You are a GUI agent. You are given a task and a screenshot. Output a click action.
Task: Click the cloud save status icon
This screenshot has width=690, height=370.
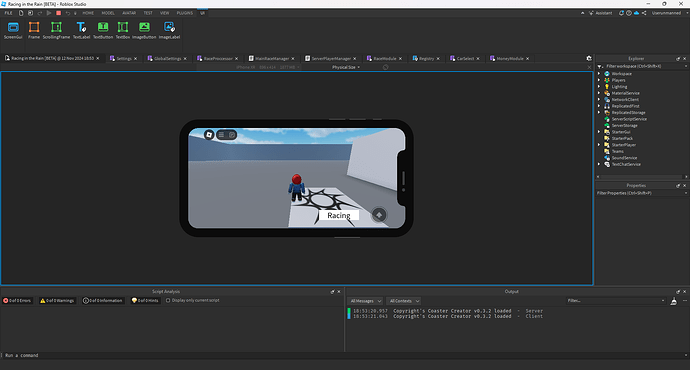636,13
